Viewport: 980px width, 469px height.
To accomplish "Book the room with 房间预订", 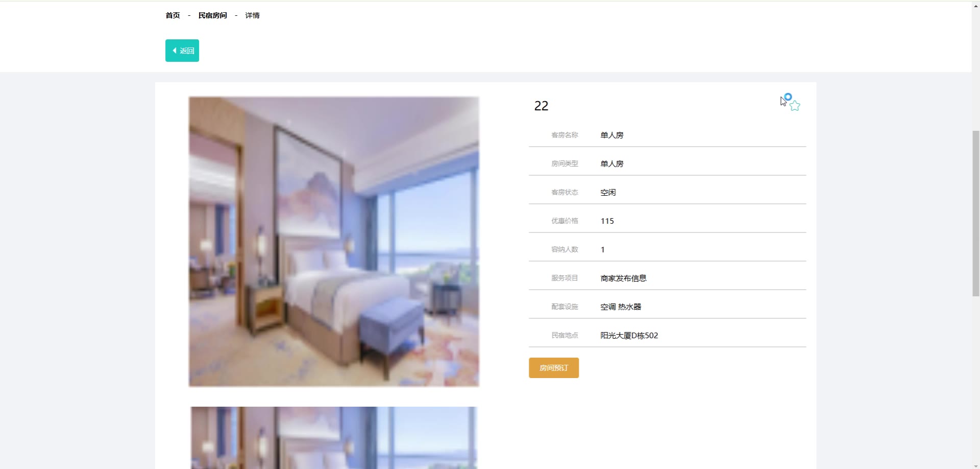I will (x=554, y=368).
